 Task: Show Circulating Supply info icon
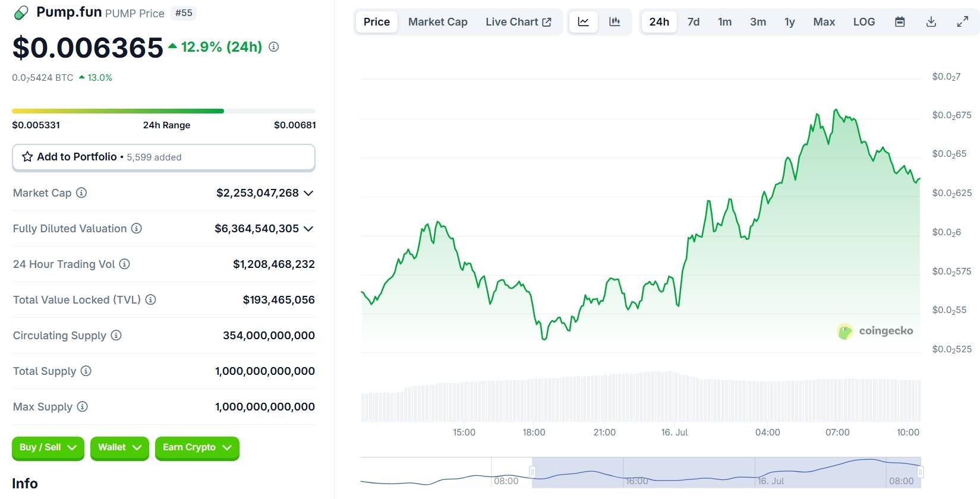[116, 335]
